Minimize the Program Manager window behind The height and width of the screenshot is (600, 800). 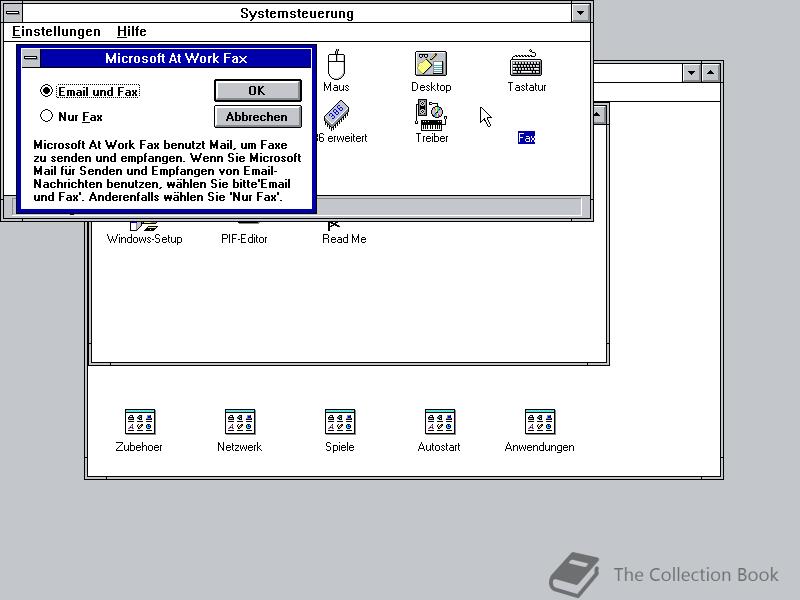pos(691,72)
